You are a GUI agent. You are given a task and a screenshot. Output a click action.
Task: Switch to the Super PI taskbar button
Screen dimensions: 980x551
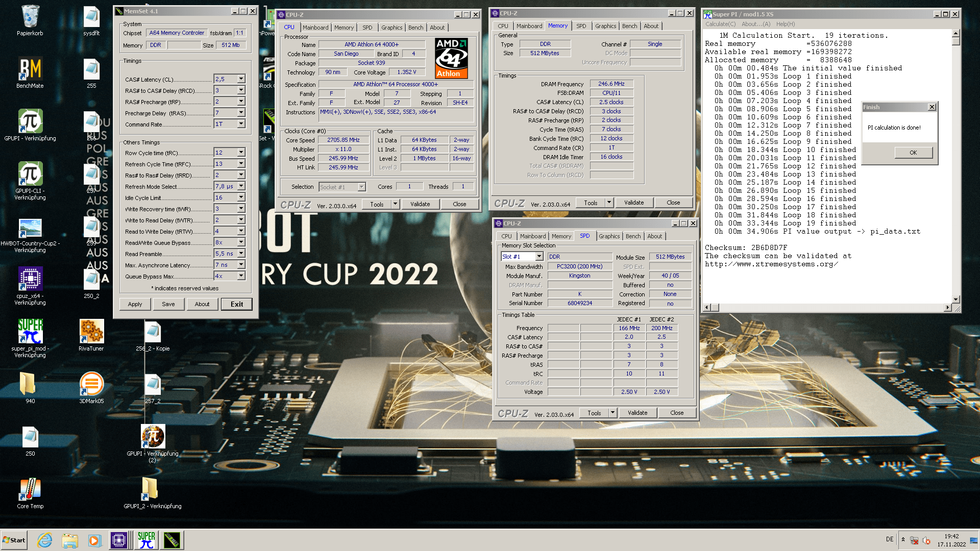coord(146,540)
